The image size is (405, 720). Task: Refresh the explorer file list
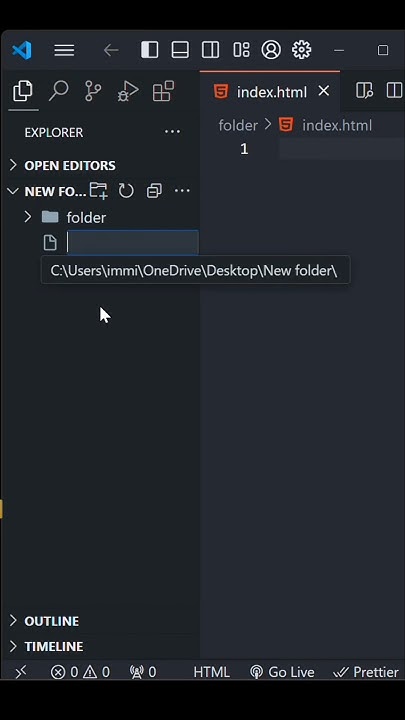[126, 191]
